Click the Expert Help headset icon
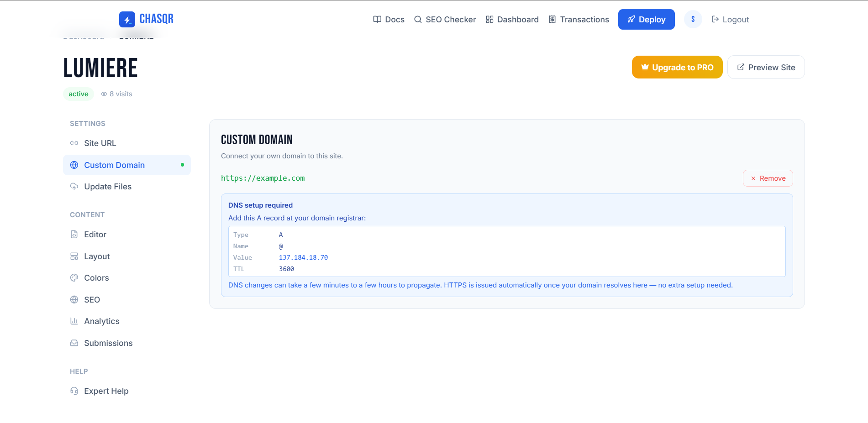868x423 pixels. coord(74,391)
